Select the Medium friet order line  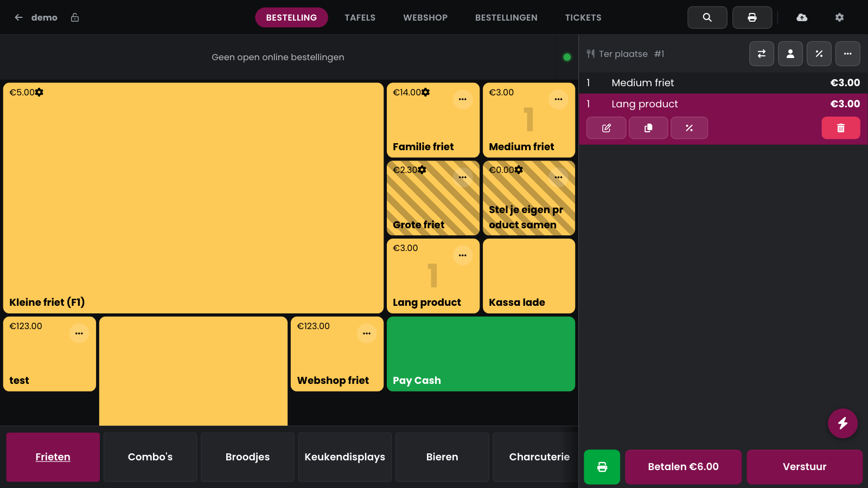coord(723,83)
